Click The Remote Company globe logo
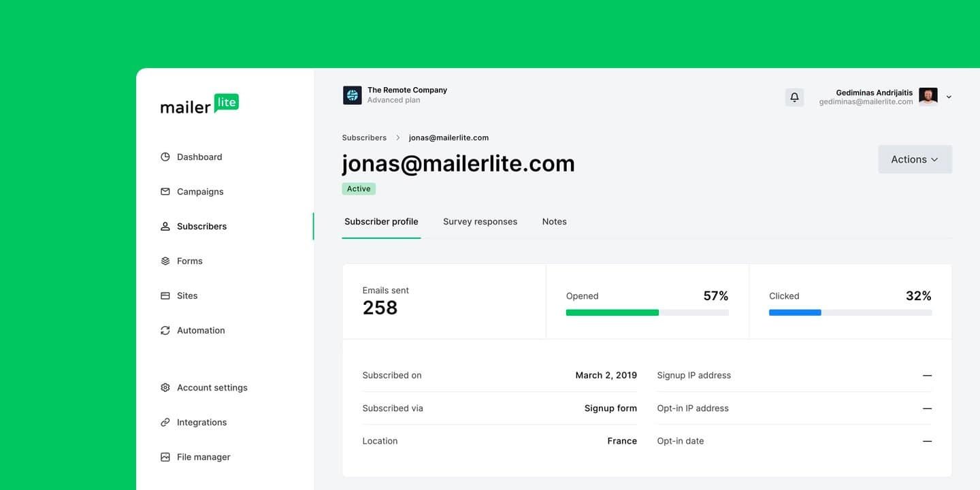The width and height of the screenshot is (980, 490). [x=352, y=95]
